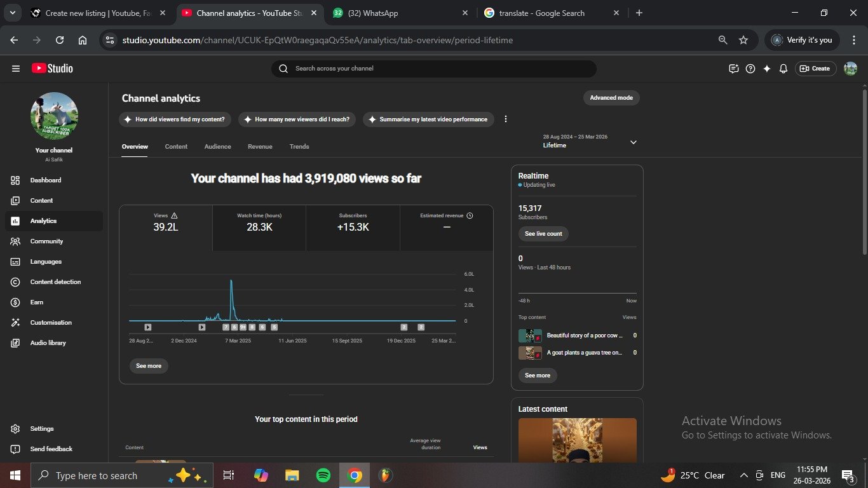Click the Advanced mode button
The height and width of the screenshot is (488, 868).
pyautogui.click(x=611, y=98)
